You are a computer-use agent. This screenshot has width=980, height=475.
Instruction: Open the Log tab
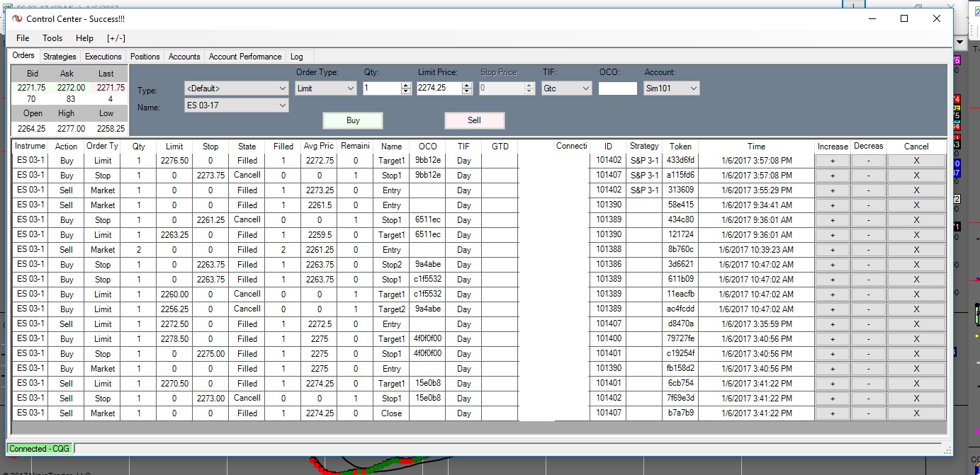[297, 57]
